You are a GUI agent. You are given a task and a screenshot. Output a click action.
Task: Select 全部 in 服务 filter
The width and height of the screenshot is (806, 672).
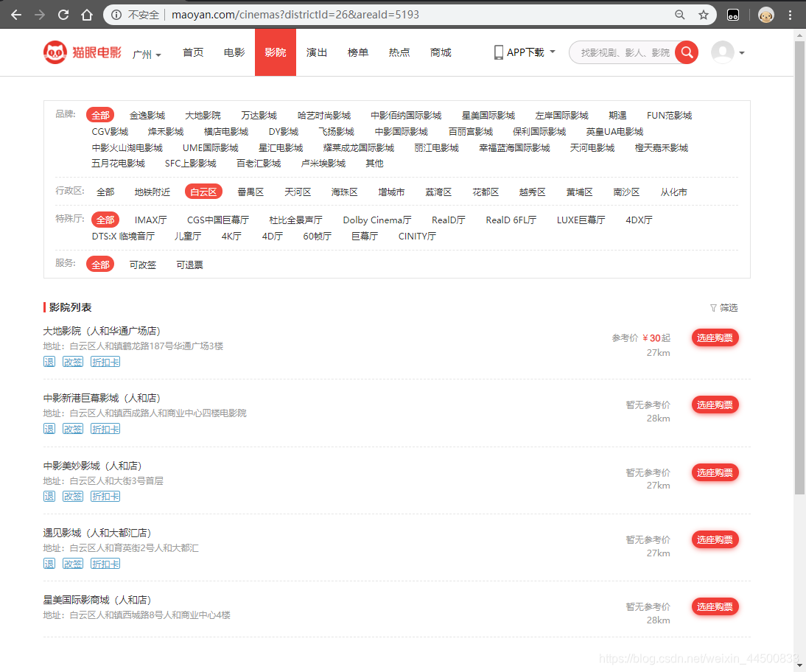point(100,265)
